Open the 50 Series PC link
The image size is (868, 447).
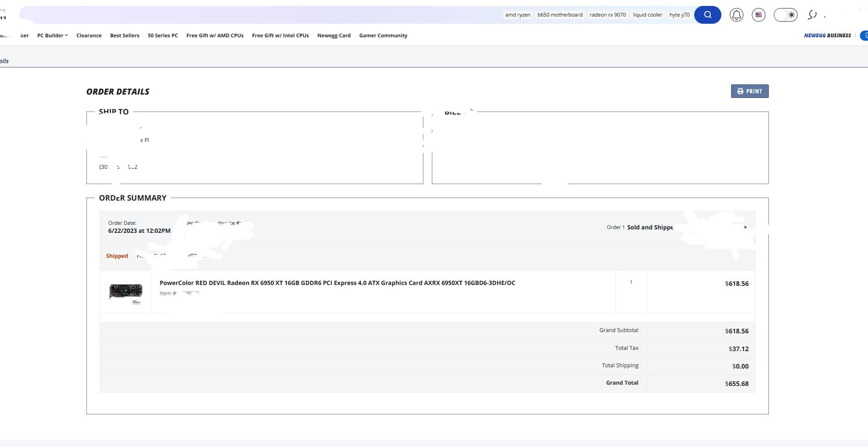[x=163, y=36]
